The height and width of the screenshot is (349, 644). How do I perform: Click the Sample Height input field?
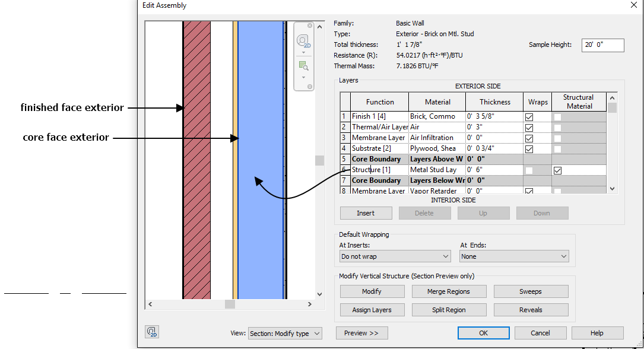[x=602, y=45]
